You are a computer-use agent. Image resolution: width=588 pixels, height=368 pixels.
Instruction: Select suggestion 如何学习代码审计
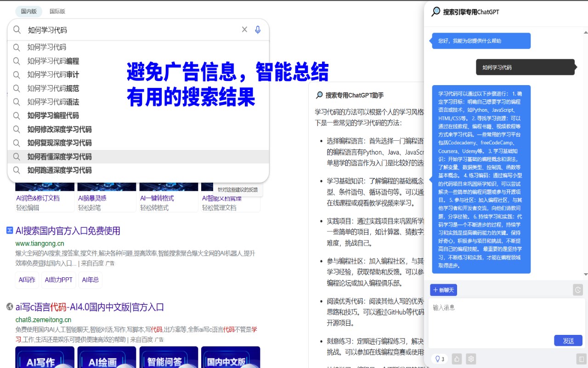coord(138,75)
